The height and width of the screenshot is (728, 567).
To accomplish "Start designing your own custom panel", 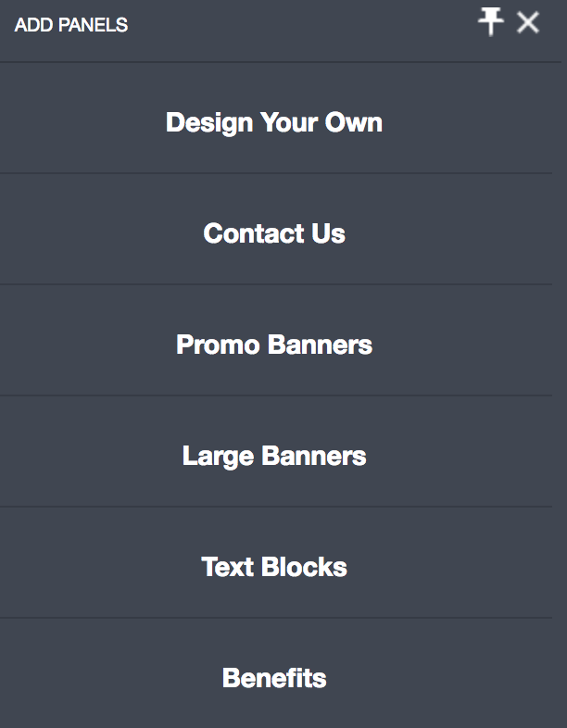I will [x=274, y=122].
